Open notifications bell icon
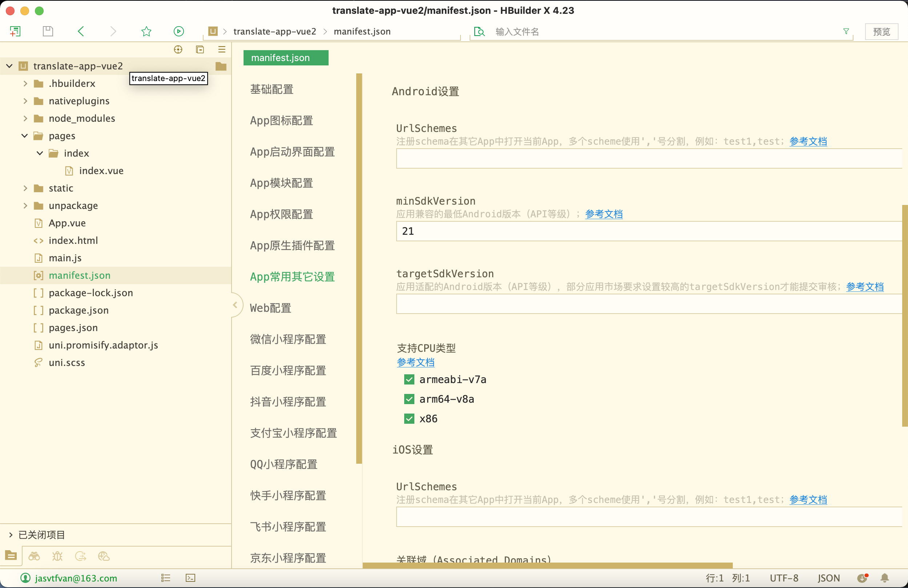Viewport: 908px width, 588px height. point(885,578)
